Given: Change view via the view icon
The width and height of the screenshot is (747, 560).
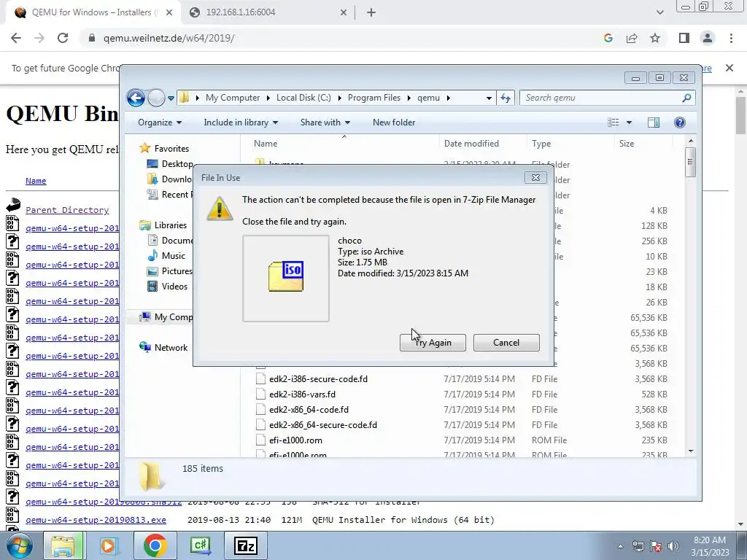Looking at the screenshot, I should pos(614,122).
